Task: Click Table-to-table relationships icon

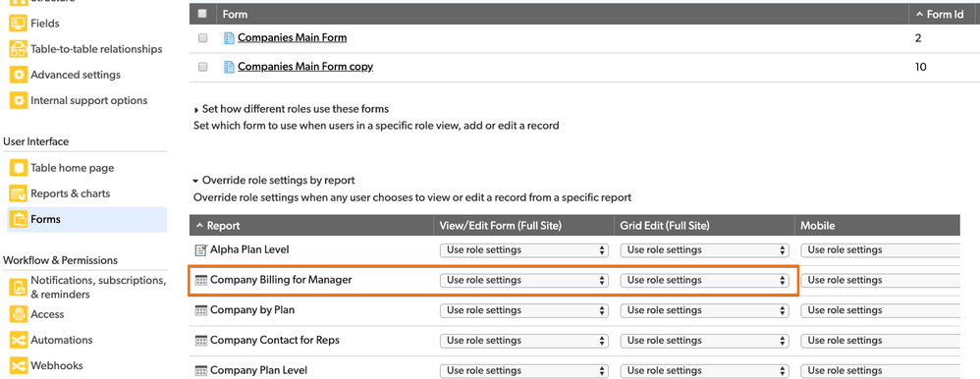Action: (18, 49)
